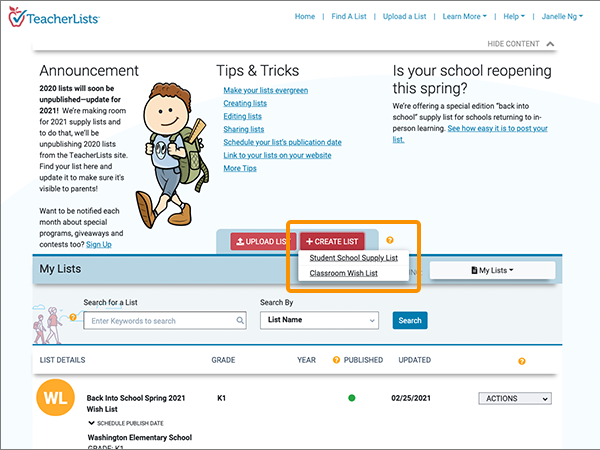600x450 pixels.
Task: Open the My Lists dropdown button
Action: point(492,270)
